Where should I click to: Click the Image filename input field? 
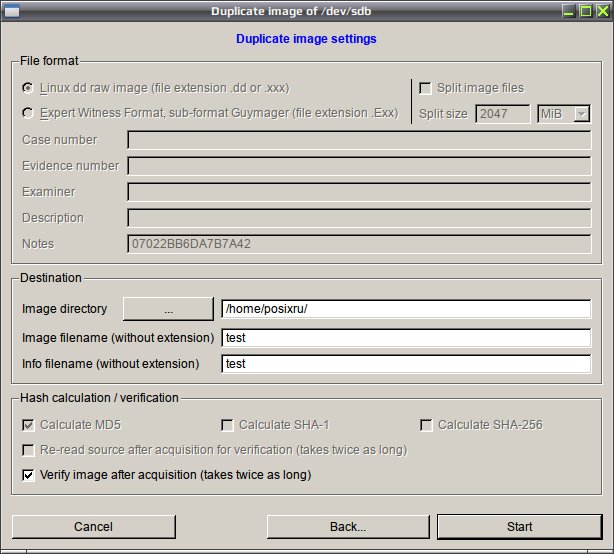(x=406, y=338)
